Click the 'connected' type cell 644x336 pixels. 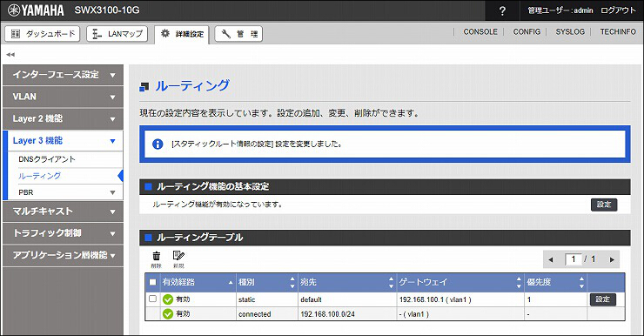267,314
